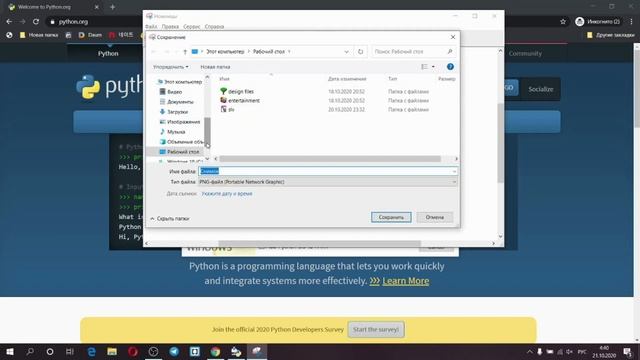The image size is (640, 360).
Task: Open Socialize on Python.org page
Action: 540,89
